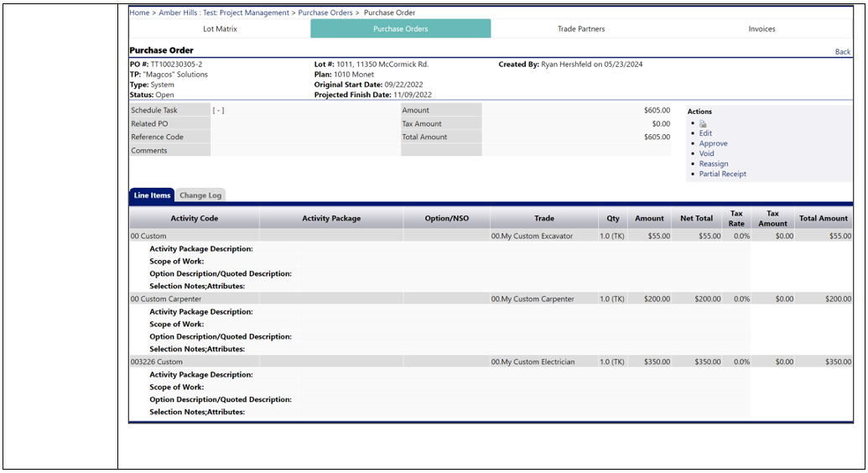Click the Total Amount column header

tap(824, 218)
